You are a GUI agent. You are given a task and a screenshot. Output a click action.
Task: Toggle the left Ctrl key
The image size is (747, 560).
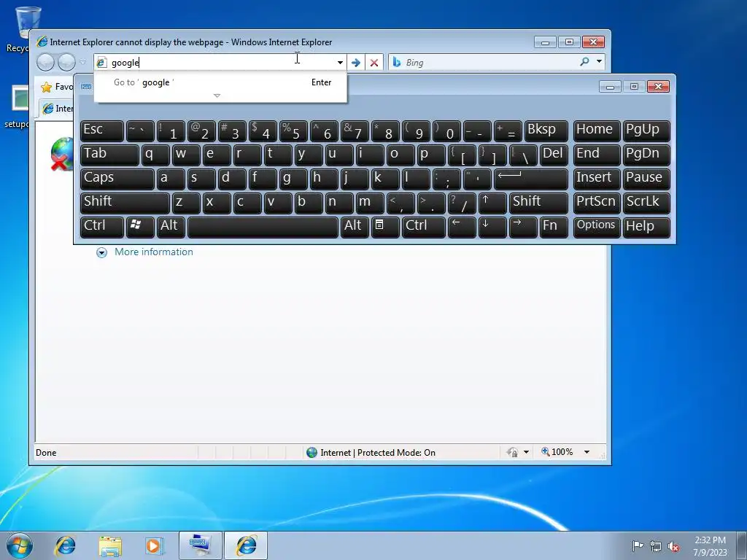pos(102,226)
